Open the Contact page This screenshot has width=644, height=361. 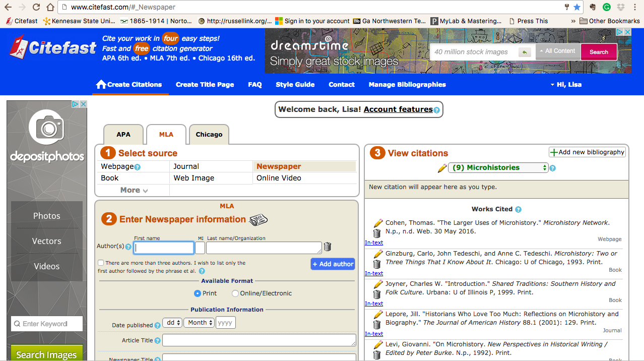[x=342, y=85]
